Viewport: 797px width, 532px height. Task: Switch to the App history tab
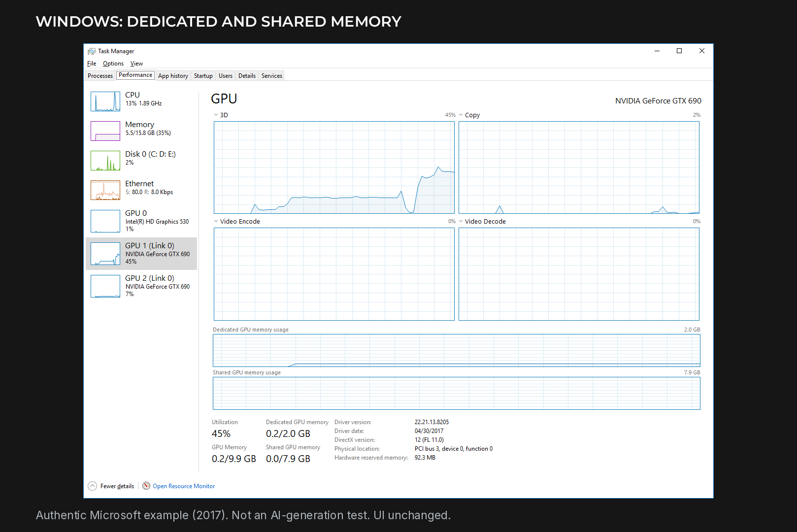pyautogui.click(x=173, y=76)
